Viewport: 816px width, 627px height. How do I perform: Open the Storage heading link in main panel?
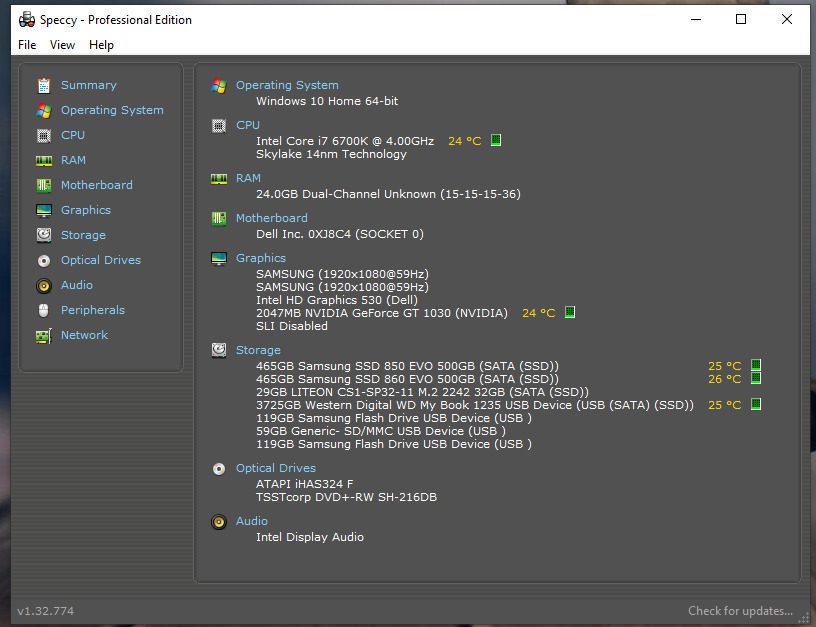(x=258, y=350)
